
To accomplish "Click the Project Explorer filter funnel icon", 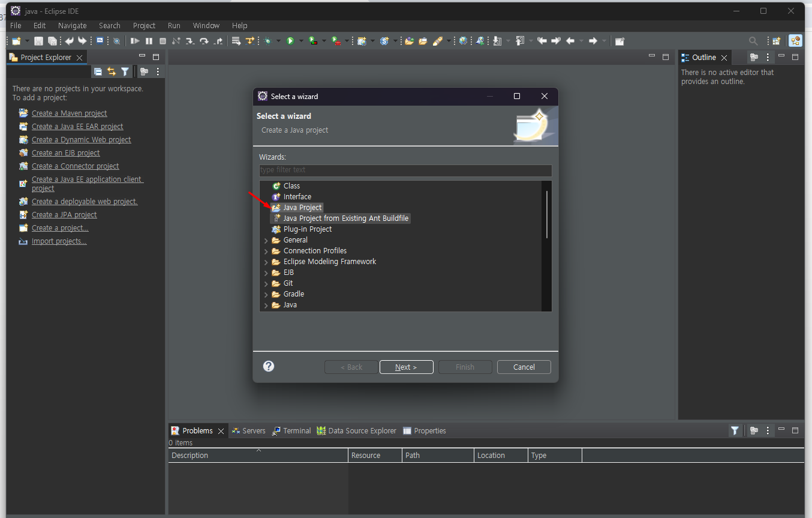I will pos(125,71).
